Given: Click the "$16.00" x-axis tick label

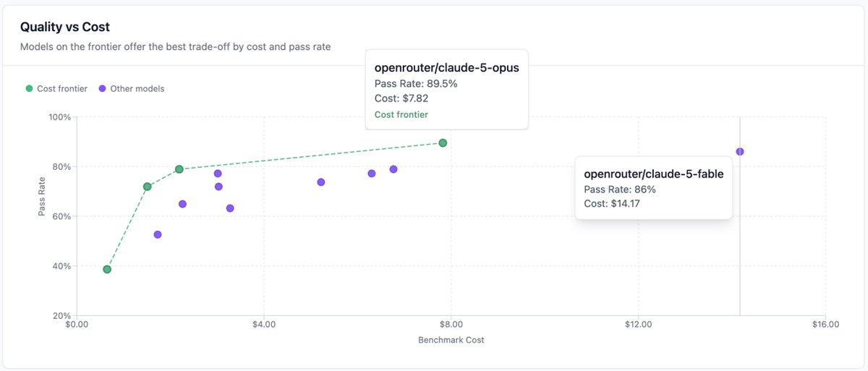Looking at the screenshot, I should [x=825, y=325].
